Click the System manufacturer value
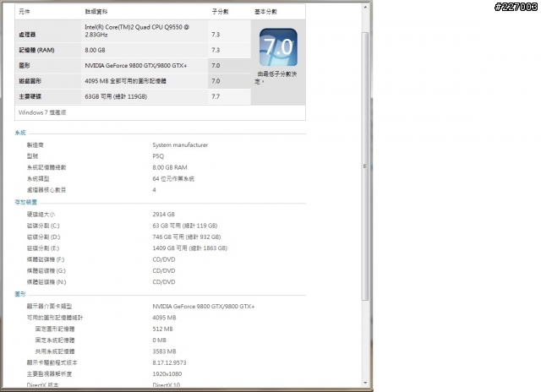Viewport: 541px width, 392px height. [180, 145]
